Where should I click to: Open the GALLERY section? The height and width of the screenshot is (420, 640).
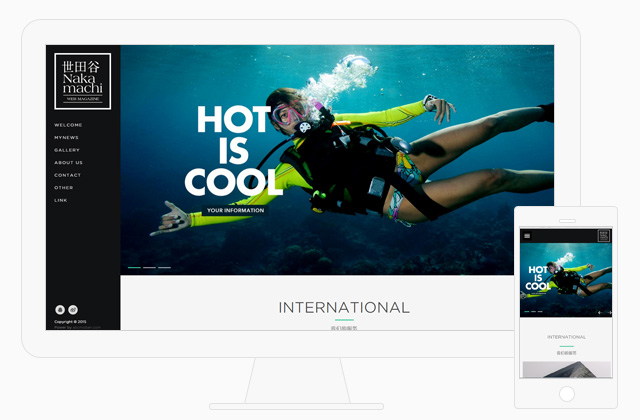pos(67,150)
